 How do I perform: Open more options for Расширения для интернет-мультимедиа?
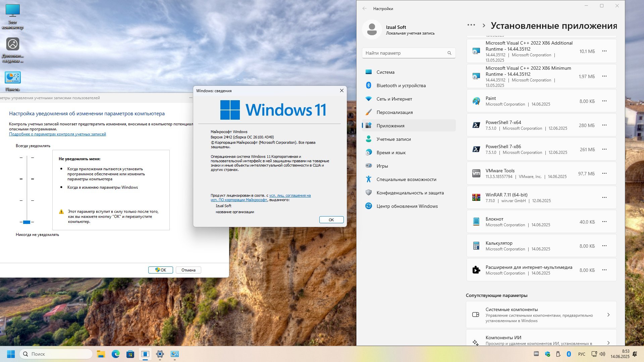(x=604, y=270)
